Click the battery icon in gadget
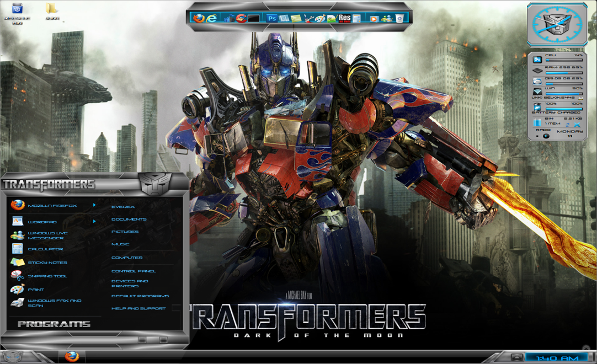Screen dimensions: 597x364 (537, 106)
